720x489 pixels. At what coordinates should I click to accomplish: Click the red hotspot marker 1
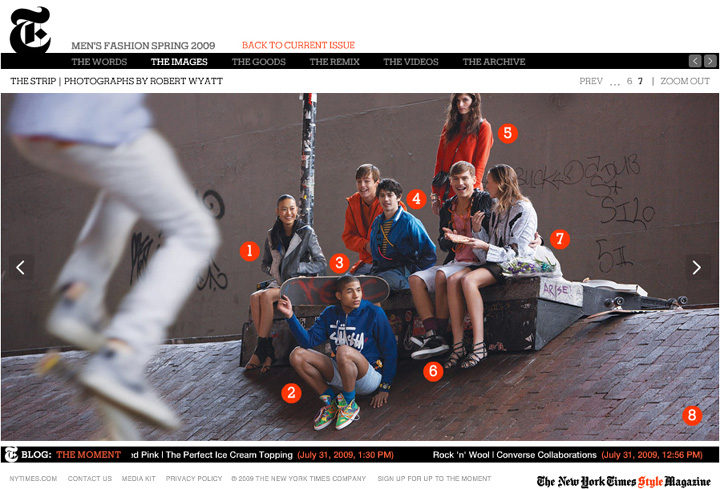click(249, 251)
